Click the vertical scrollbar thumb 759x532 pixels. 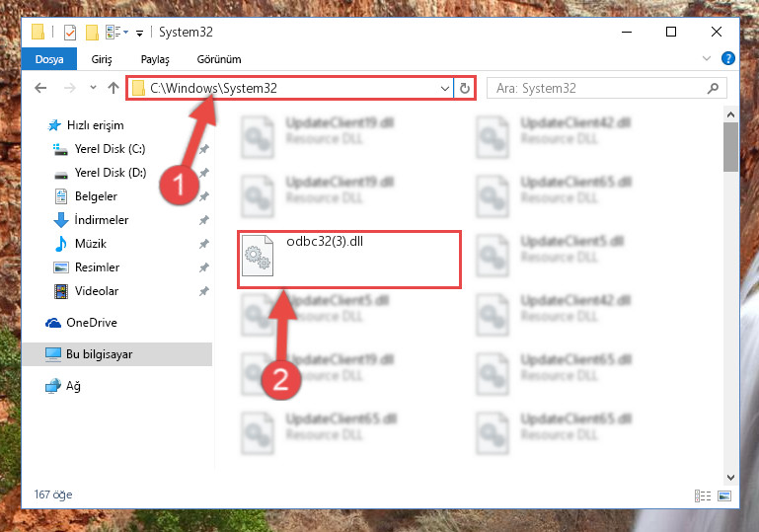730,147
